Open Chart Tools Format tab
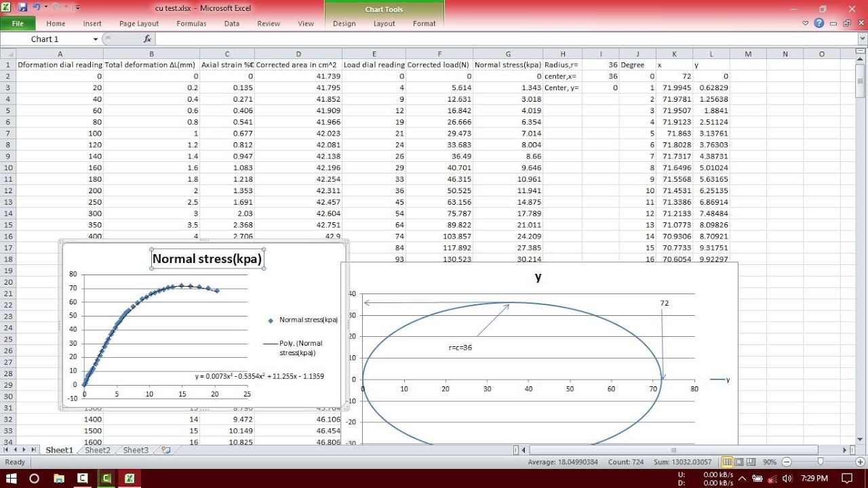868x488 pixels. pyautogui.click(x=425, y=23)
